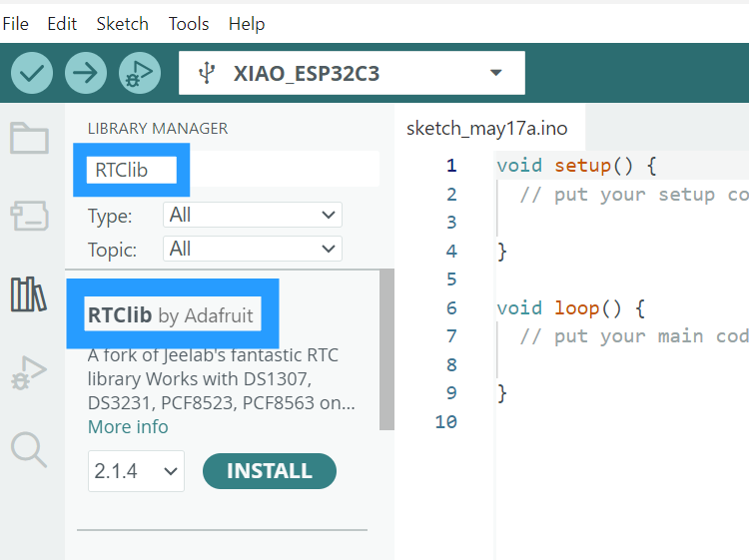Viewport: 749px width, 560px height.
Task: Click the void setup() code line
Action: pyautogui.click(x=576, y=166)
